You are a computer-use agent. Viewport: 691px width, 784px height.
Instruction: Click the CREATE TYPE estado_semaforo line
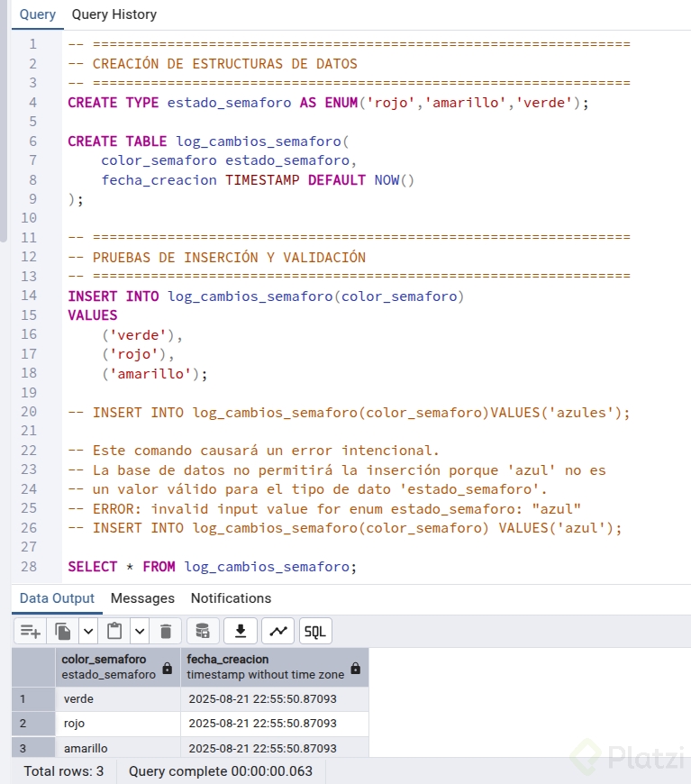click(x=329, y=103)
